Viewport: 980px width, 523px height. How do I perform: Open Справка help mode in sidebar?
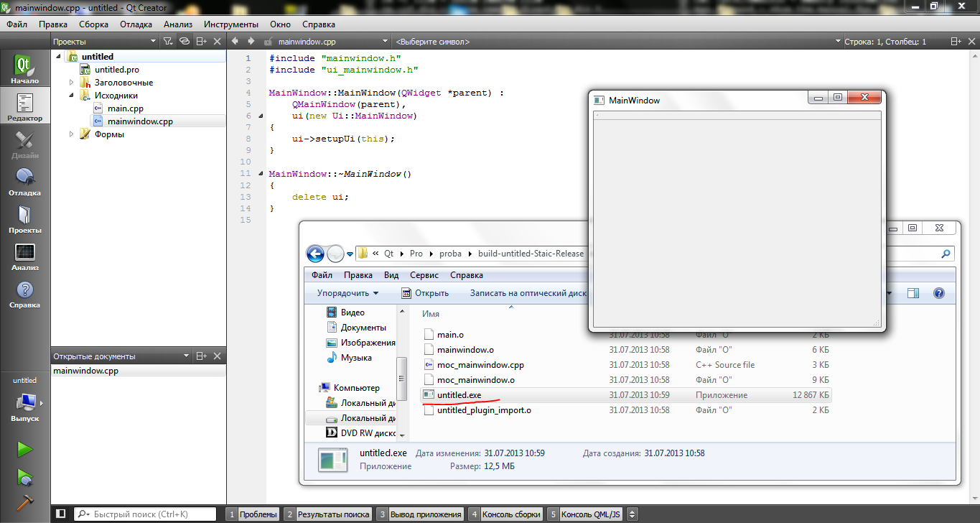tap(25, 293)
